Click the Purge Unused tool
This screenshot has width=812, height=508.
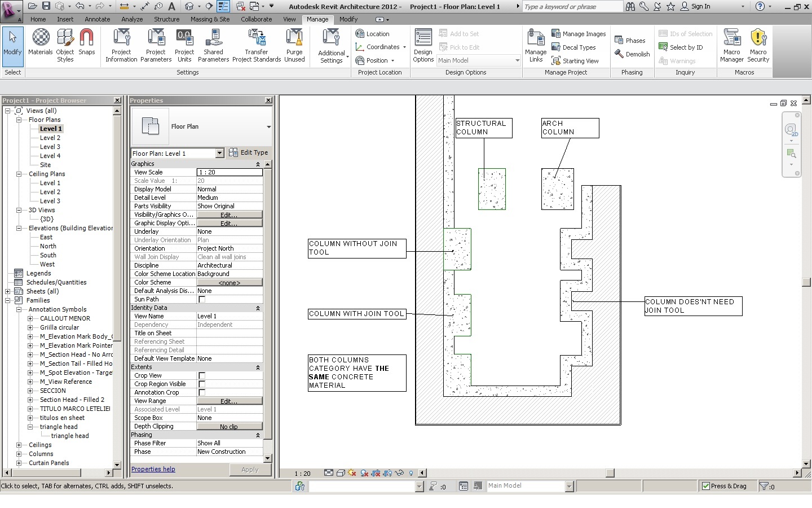(x=294, y=45)
